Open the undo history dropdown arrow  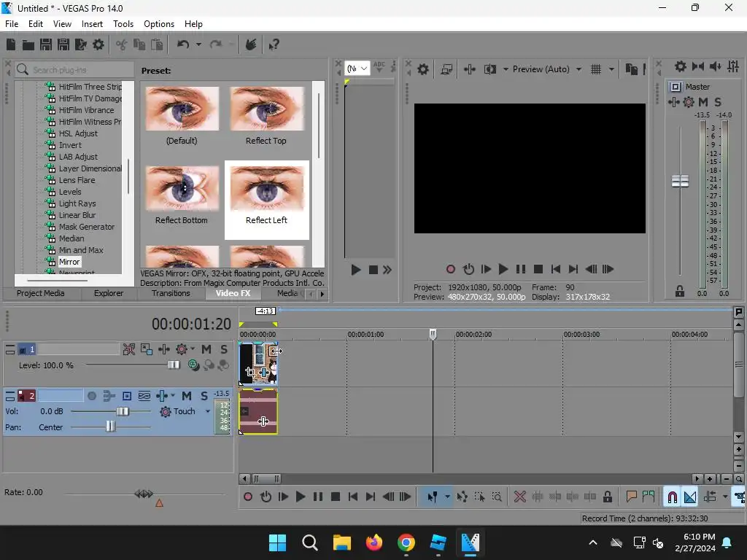(198, 44)
